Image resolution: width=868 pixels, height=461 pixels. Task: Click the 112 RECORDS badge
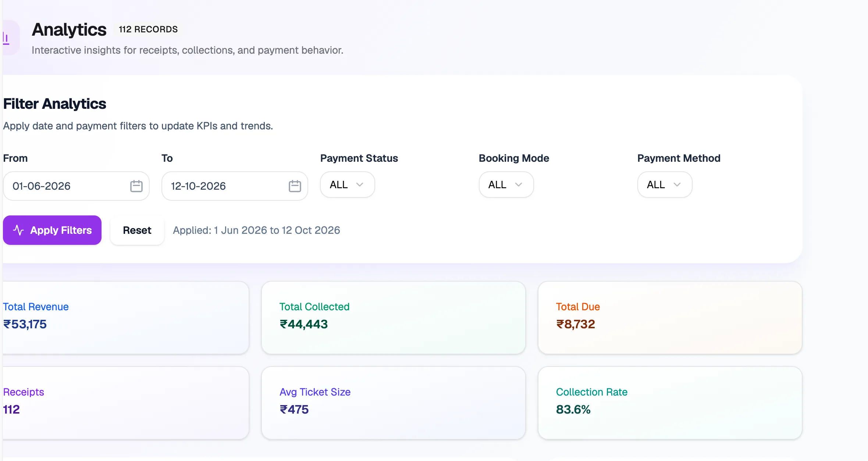[x=148, y=29]
